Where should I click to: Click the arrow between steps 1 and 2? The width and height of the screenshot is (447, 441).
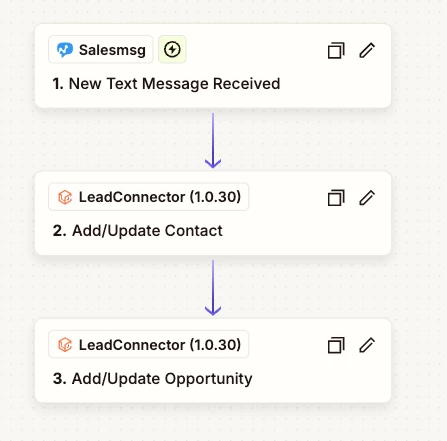tap(213, 140)
